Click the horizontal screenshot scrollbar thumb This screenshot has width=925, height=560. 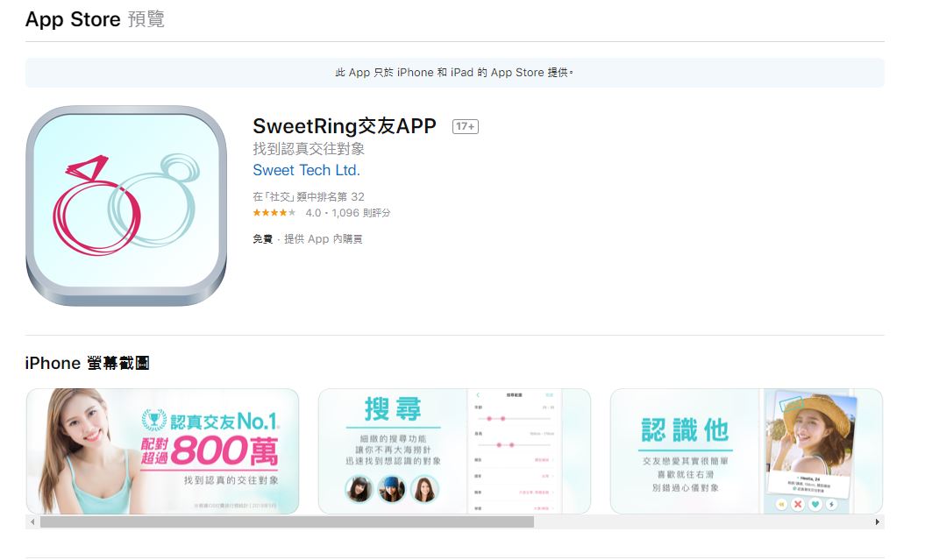pyautogui.click(x=287, y=521)
